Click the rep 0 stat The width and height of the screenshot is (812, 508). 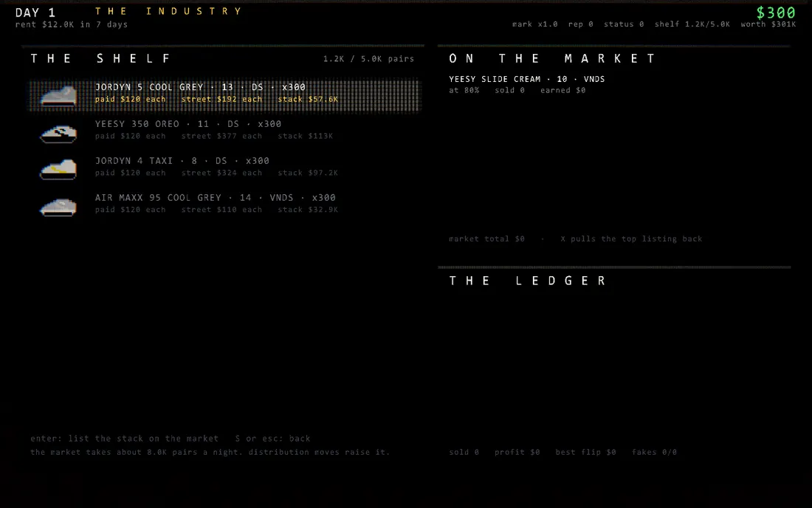(580, 24)
